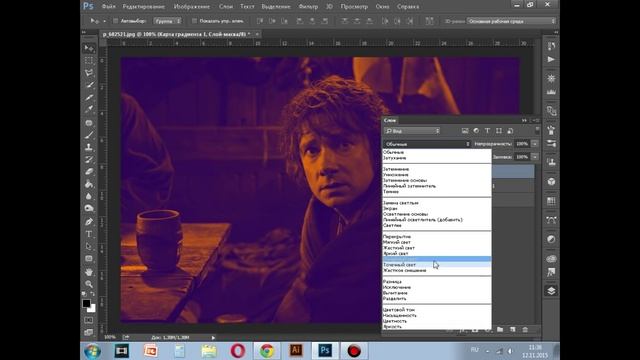Open the Фильтр menu
This screenshot has width=640, height=360.
click(308, 7)
